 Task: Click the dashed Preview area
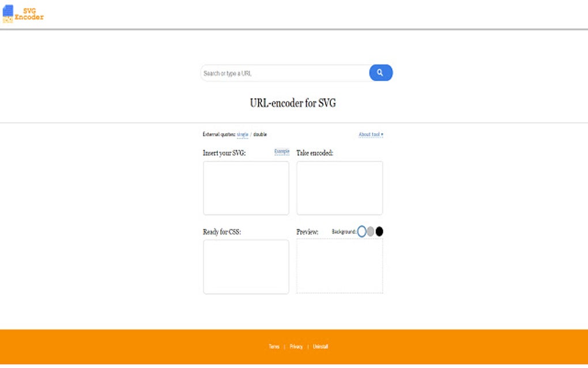click(x=339, y=265)
